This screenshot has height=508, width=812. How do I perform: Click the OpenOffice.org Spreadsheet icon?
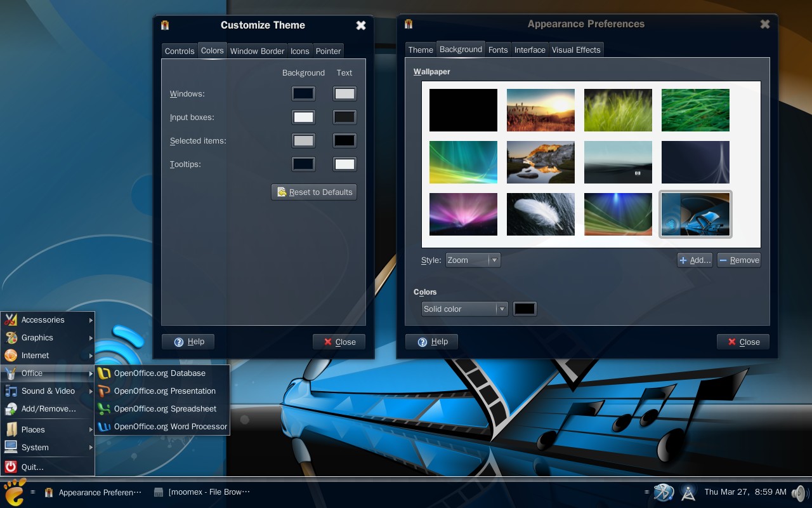pos(105,409)
